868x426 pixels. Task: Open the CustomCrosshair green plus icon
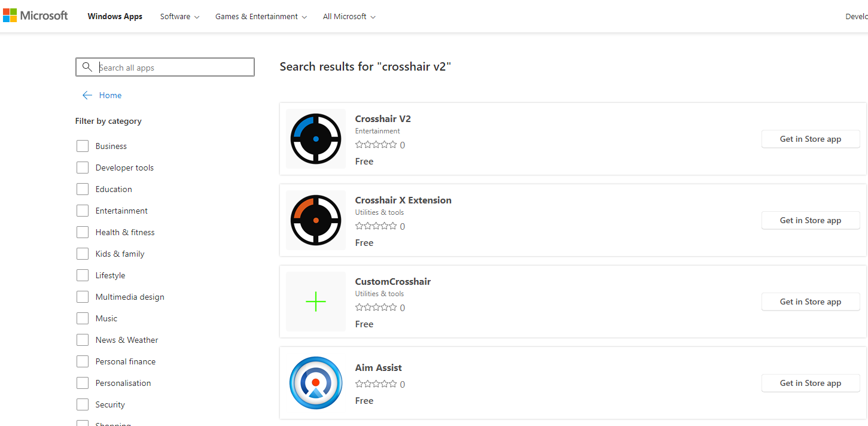click(x=316, y=302)
